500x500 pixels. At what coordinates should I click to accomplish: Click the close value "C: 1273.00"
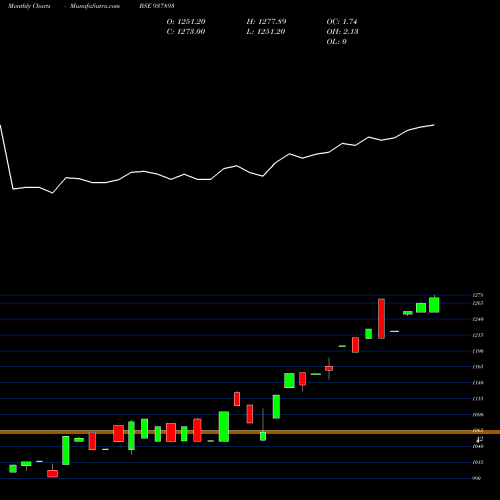pos(186,32)
